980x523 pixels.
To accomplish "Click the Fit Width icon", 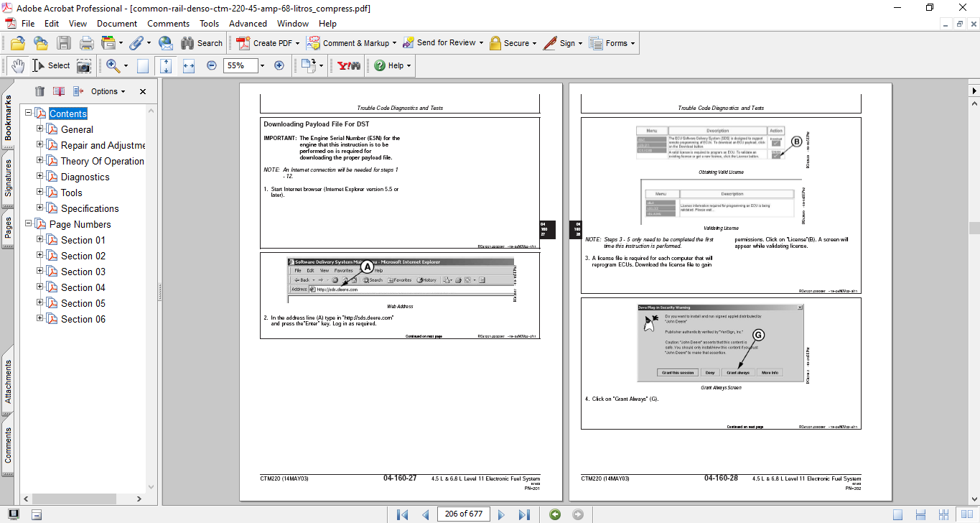I will tap(189, 65).
